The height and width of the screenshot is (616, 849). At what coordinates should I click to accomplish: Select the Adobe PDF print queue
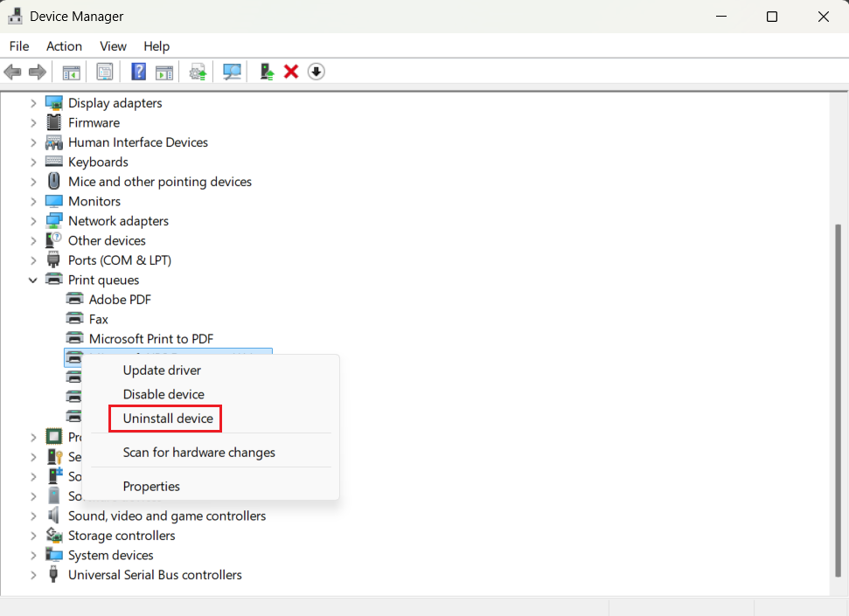coord(120,300)
